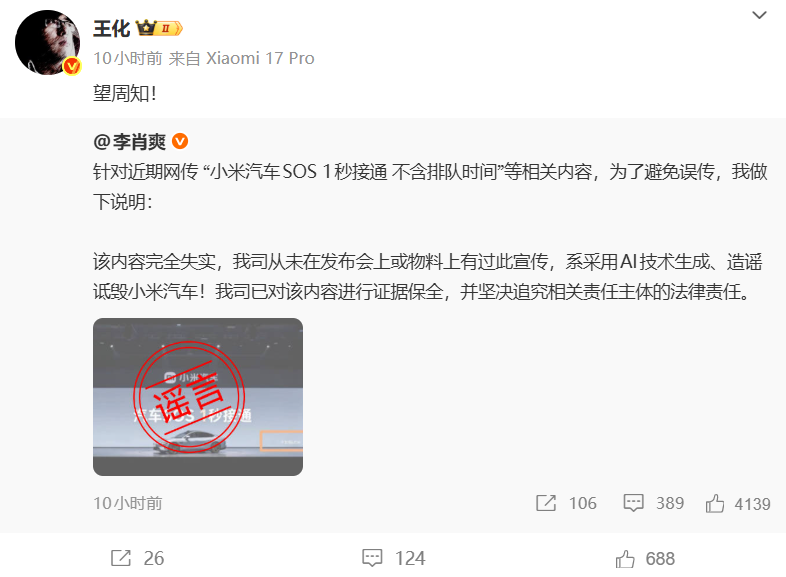Open the post options chevron menu
Viewport: 786px width, 577px height.
coord(759,15)
